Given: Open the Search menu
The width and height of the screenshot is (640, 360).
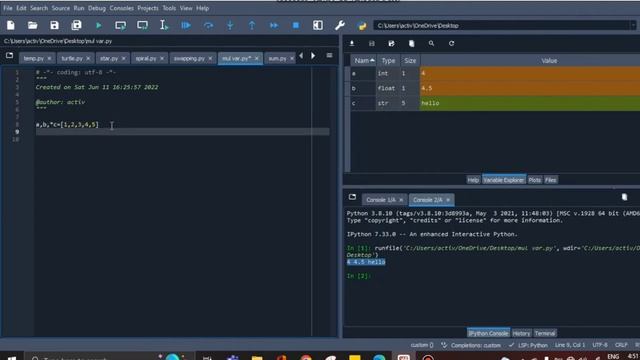Looking at the screenshot, I should (39, 8).
